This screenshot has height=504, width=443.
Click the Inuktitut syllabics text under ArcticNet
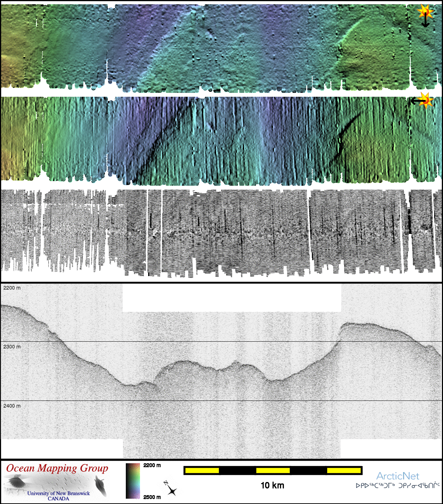[x=398, y=486]
